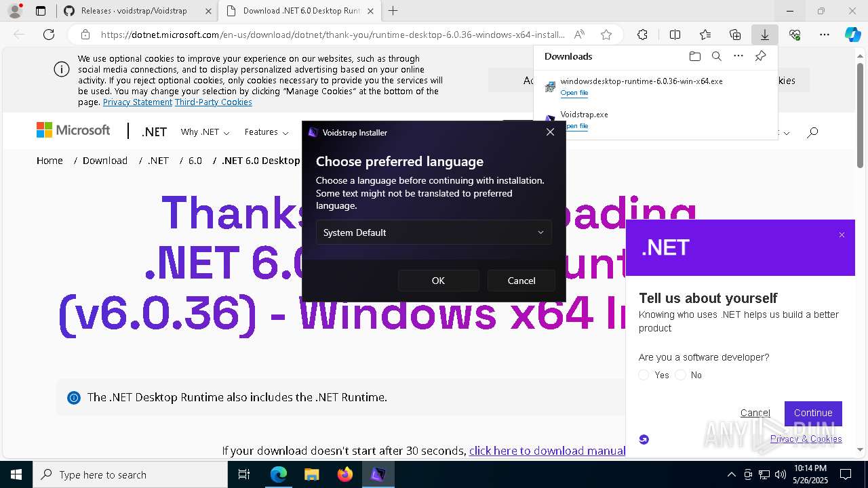Search downloads icon in Downloads panel
Viewport: 868px width, 488px height.
(716, 56)
